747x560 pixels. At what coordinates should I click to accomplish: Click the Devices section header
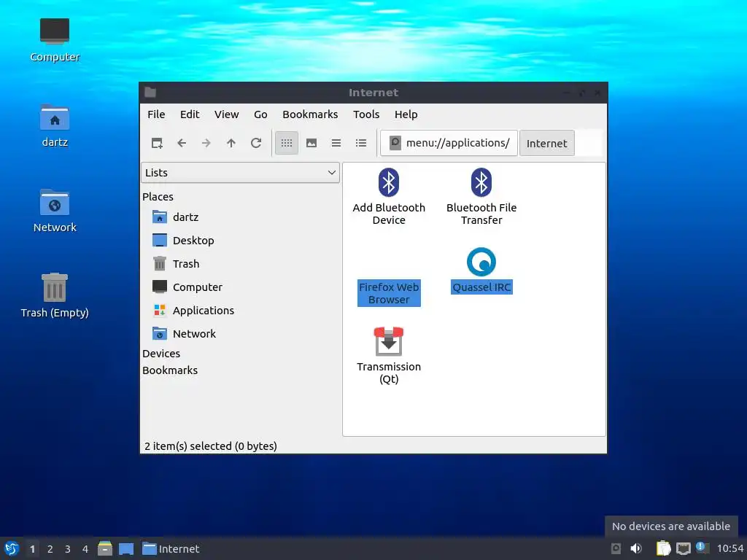[161, 354]
